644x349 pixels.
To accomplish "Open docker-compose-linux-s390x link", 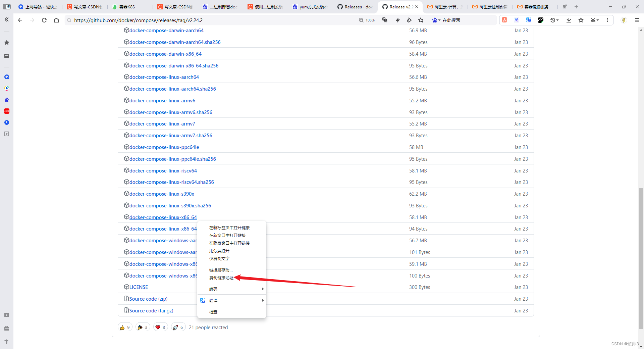I will coord(162,194).
